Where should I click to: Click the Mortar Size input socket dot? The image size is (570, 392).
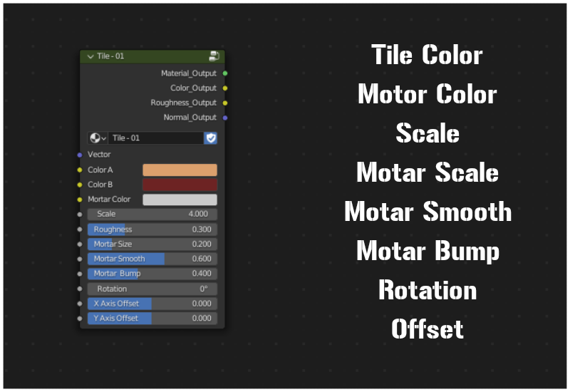(80, 244)
